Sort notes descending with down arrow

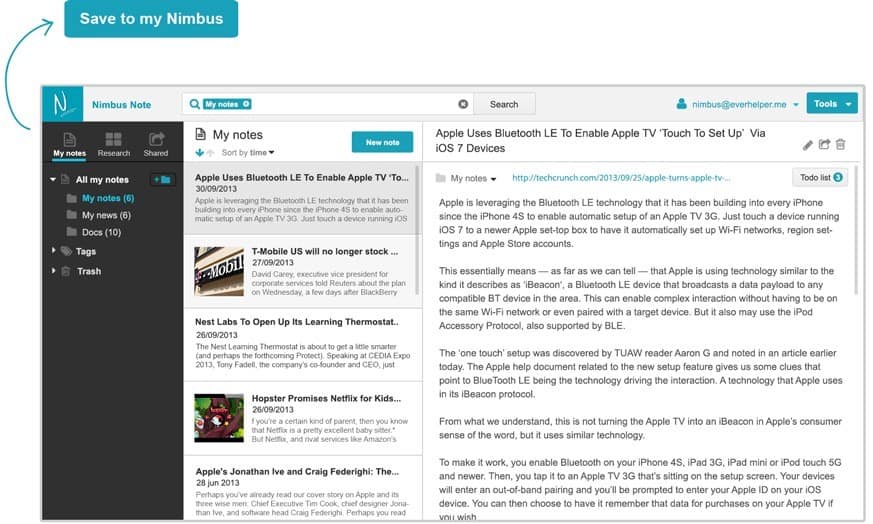point(199,153)
